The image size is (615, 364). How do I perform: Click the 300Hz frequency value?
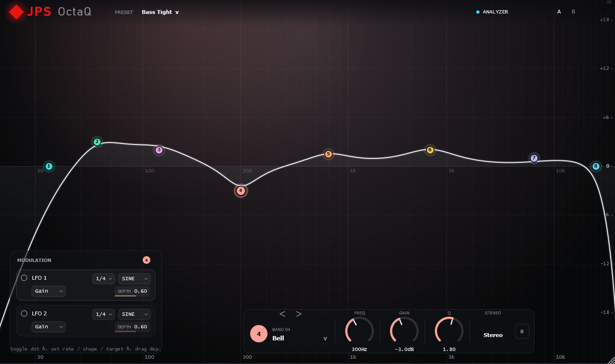[360, 349]
